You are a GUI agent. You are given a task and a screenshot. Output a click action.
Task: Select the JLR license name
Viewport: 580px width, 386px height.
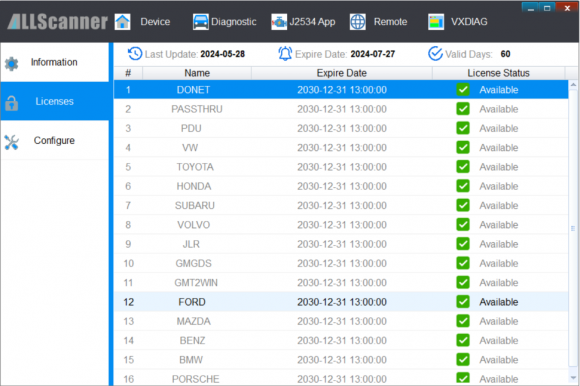tap(191, 244)
